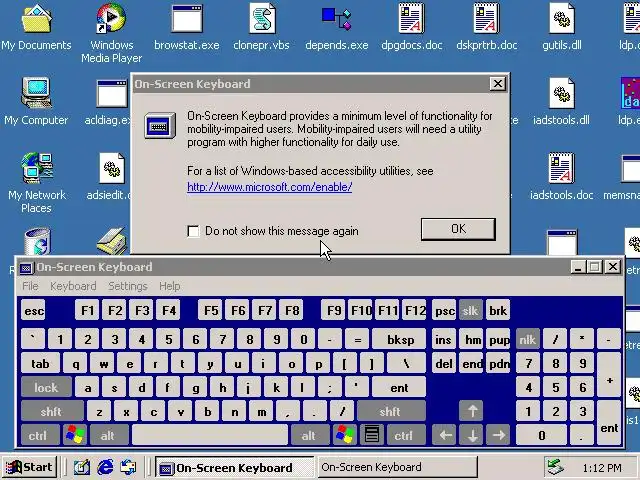Click the F12 function key
Image resolution: width=640 pixels, height=480 pixels.
click(x=415, y=311)
